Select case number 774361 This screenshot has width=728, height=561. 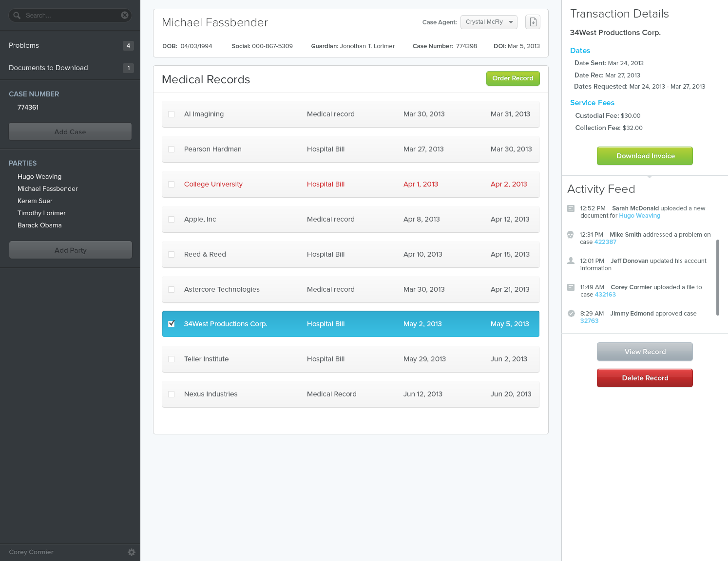click(28, 107)
